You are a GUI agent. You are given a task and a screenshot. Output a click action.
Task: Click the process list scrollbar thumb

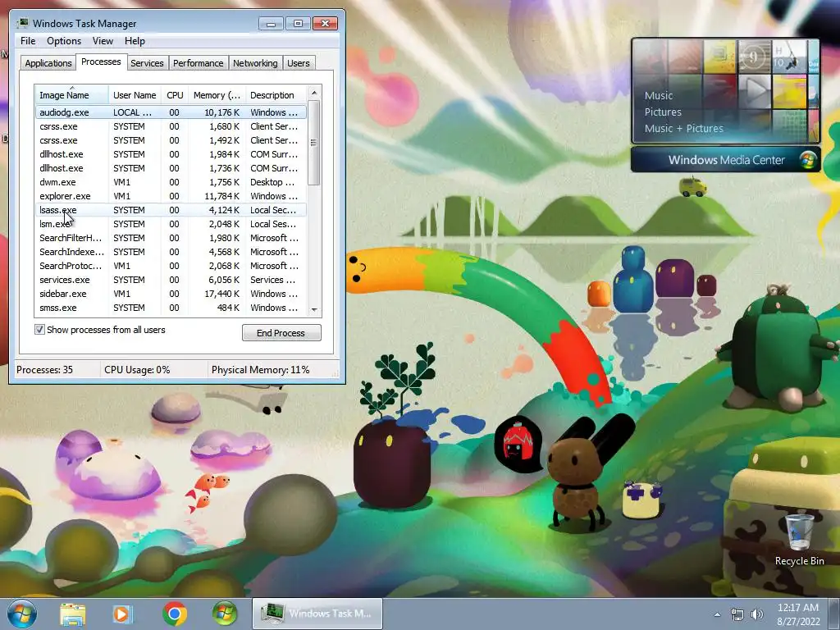click(x=314, y=143)
